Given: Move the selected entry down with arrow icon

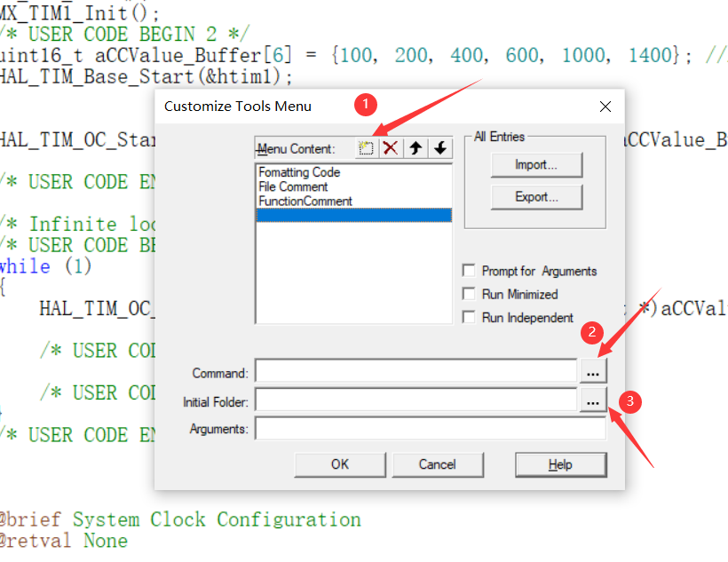Looking at the screenshot, I should click(x=440, y=148).
